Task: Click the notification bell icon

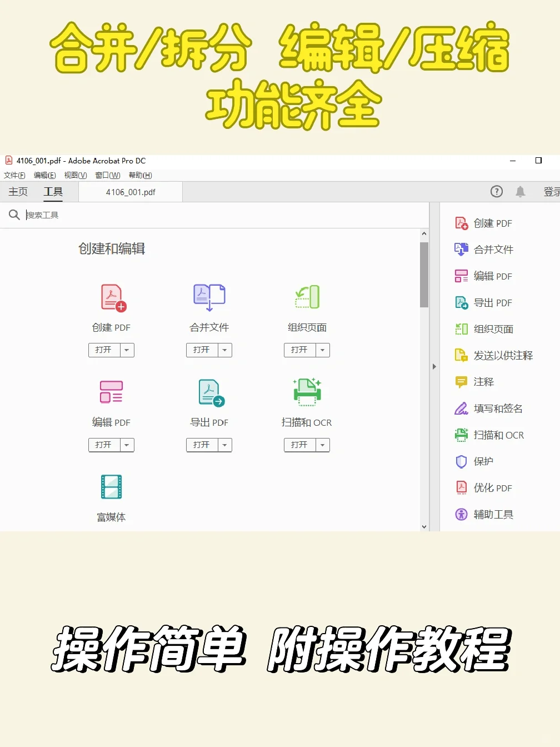Action: point(521,191)
